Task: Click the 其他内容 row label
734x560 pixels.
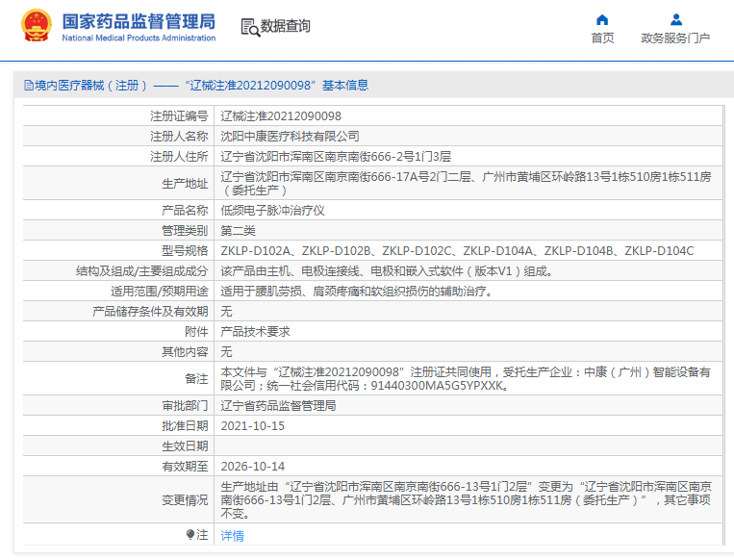Action: tap(185, 351)
